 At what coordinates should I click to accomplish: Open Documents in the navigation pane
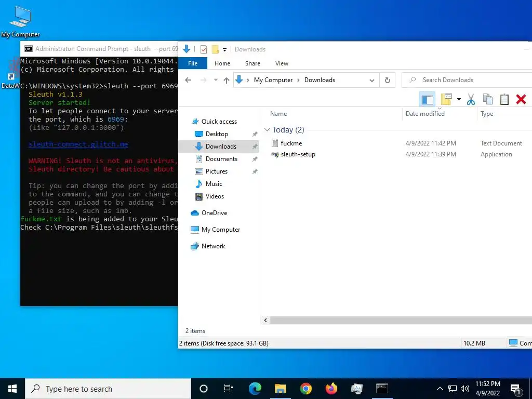221,159
